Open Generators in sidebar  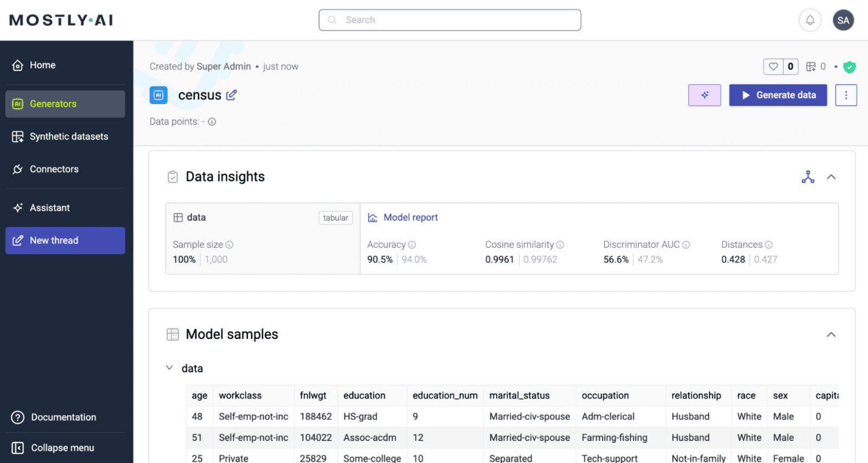coord(65,104)
